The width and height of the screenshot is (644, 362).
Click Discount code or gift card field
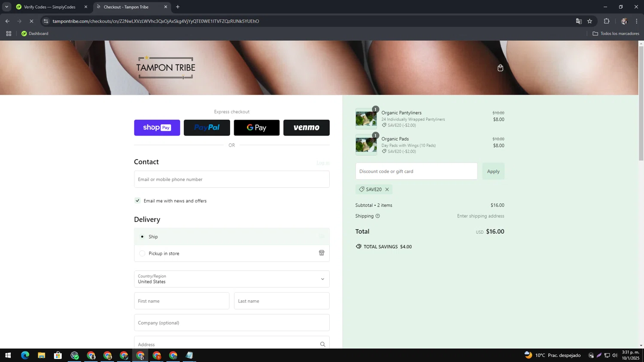click(x=416, y=171)
